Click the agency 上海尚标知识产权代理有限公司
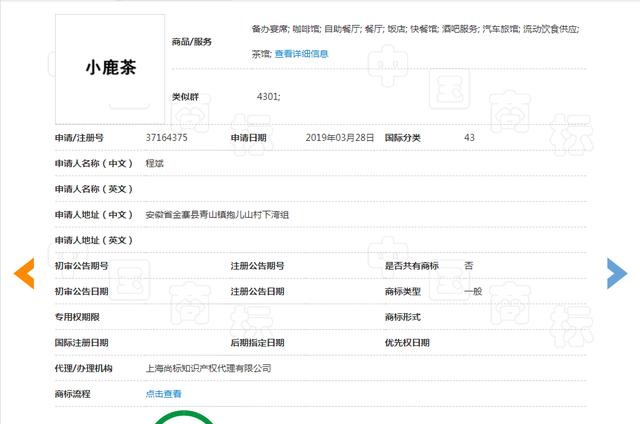 209,368
